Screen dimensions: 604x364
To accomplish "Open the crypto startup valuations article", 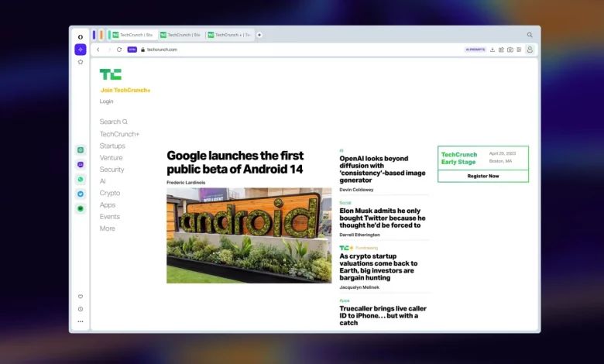I will 379,267.
